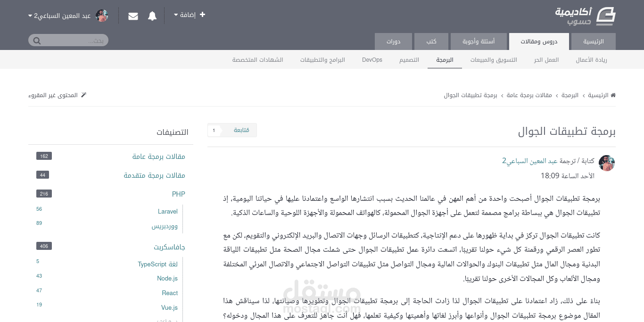Click the 406 count badge
This screenshot has height=322, width=644.
[x=44, y=246]
